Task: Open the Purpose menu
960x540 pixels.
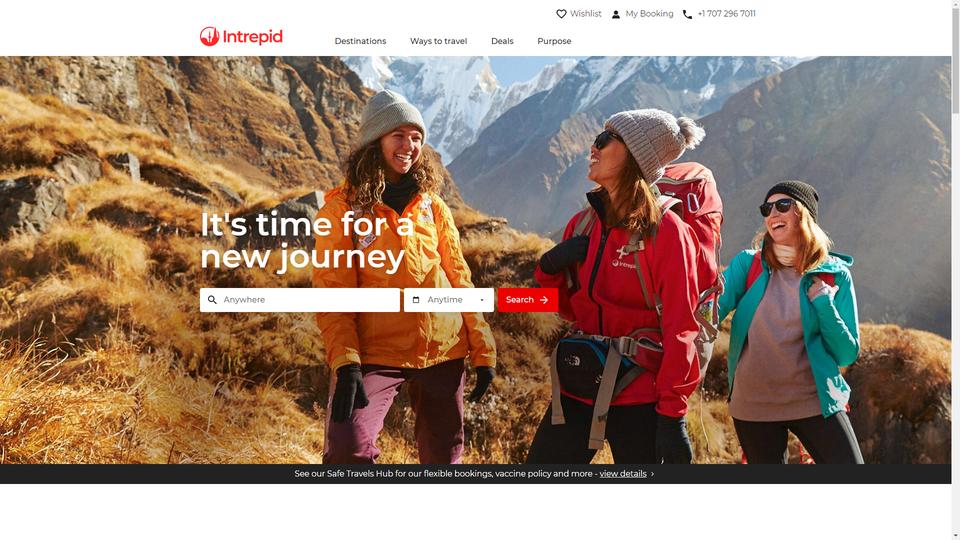Action: pos(554,41)
